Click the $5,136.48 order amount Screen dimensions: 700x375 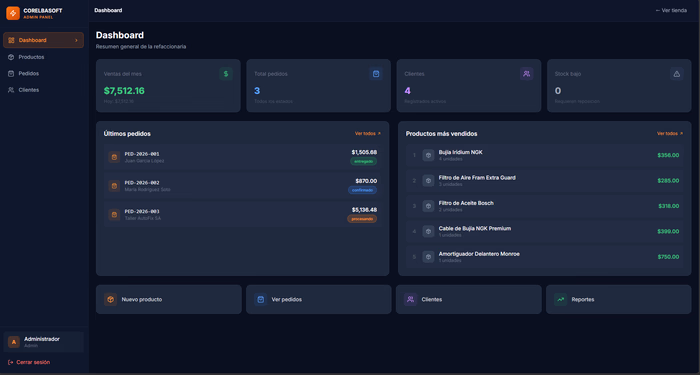pos(364,210)
